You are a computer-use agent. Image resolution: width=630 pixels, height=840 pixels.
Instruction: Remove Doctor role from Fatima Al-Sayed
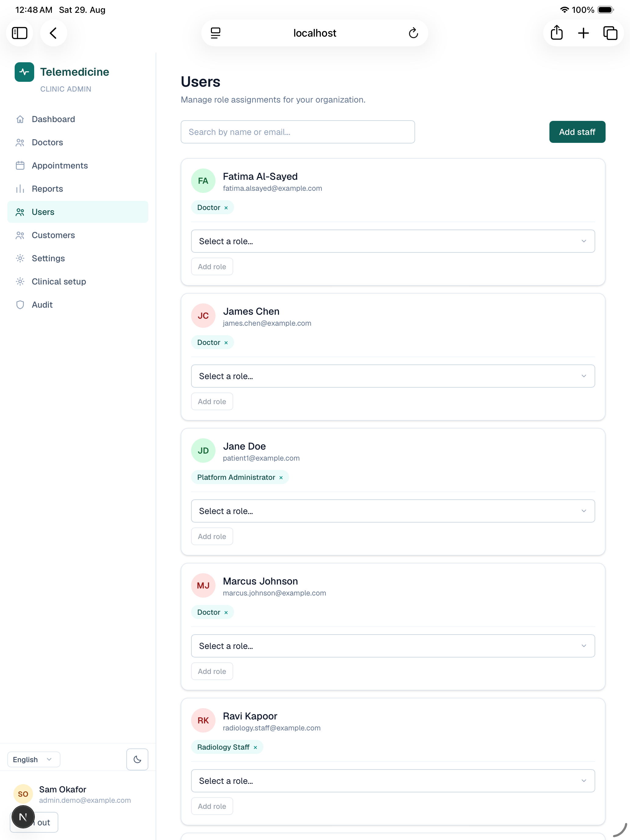click(226, 208)
